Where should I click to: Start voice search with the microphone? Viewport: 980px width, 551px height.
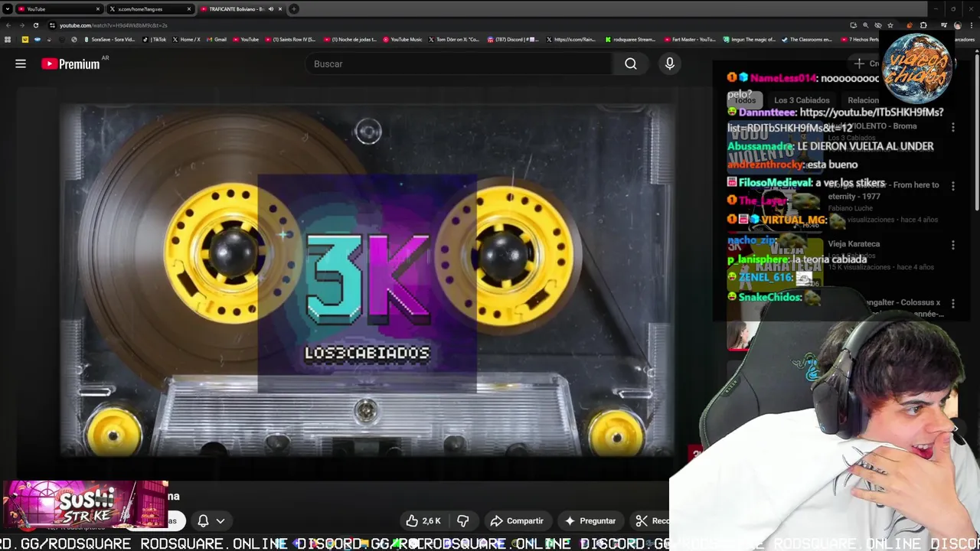coord(670,64)
